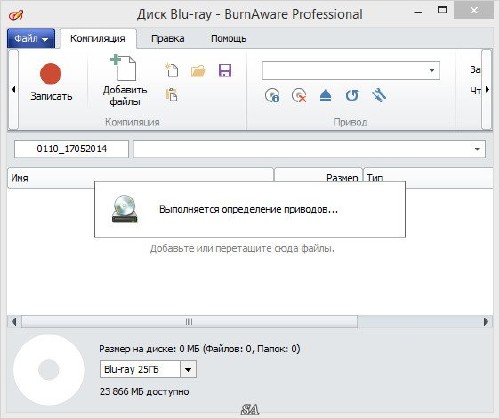
Task: Click the erase disc icon
Action: click(x=299, y=96)
